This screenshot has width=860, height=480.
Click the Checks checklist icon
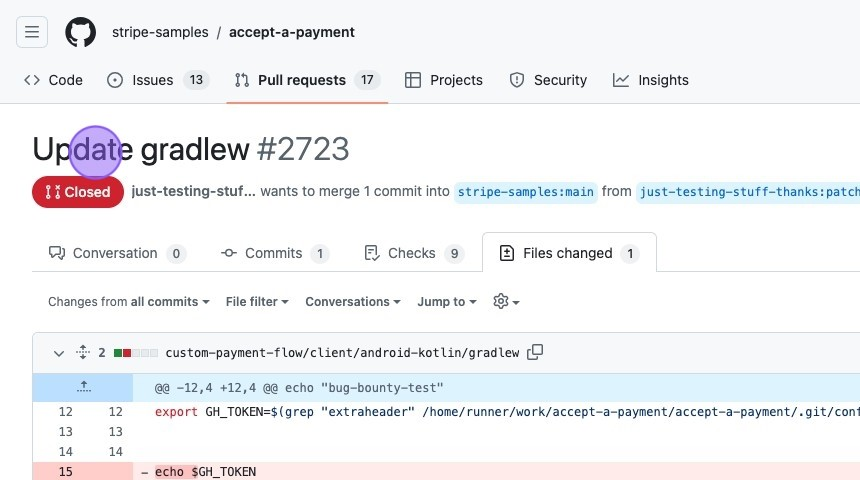(x=372, y=253)
